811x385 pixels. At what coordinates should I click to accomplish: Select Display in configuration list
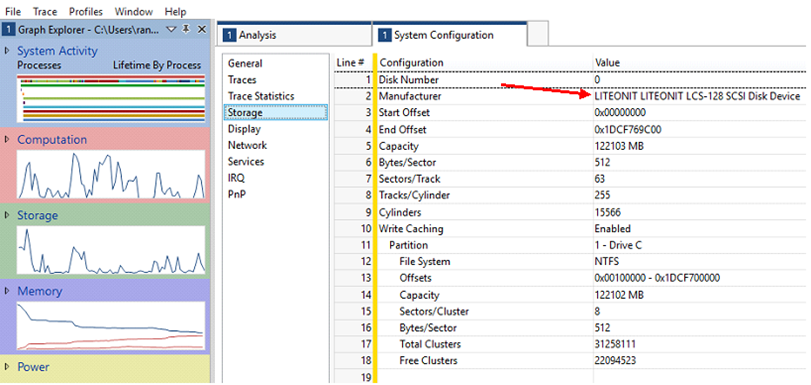point(244,129)
